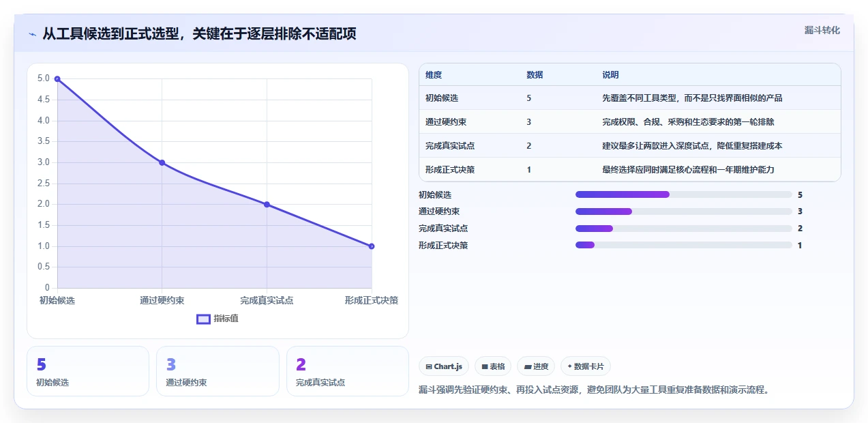Open the data card showing 2 完成真实试点

click(348, 371)
